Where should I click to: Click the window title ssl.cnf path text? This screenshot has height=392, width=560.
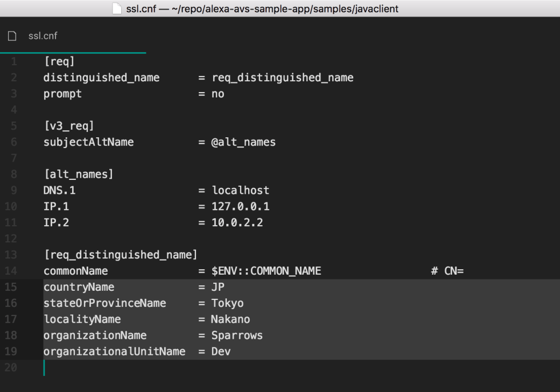point(262,8)
